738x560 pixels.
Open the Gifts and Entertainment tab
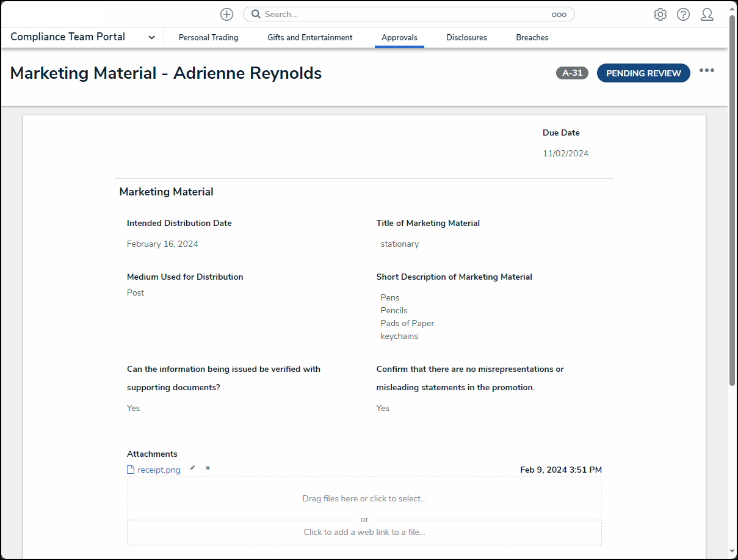coord(309,38)
